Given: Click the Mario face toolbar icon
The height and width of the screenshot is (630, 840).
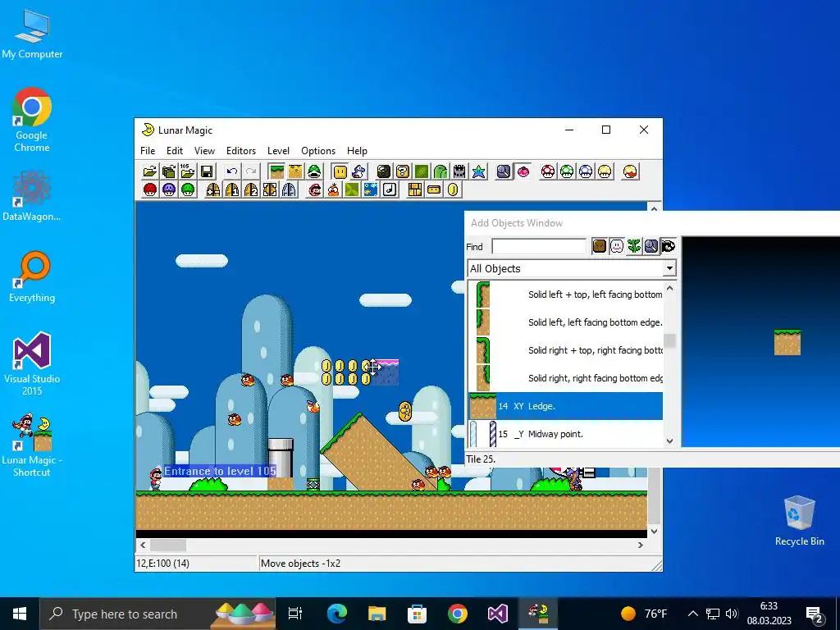Looking at the screenshot, I should point(314,189).
